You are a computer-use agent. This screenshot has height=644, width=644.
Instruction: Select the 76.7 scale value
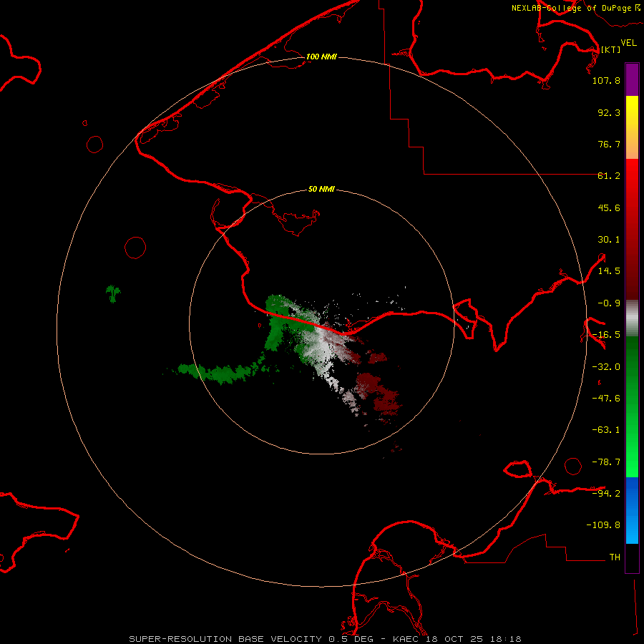pos(609,144)
